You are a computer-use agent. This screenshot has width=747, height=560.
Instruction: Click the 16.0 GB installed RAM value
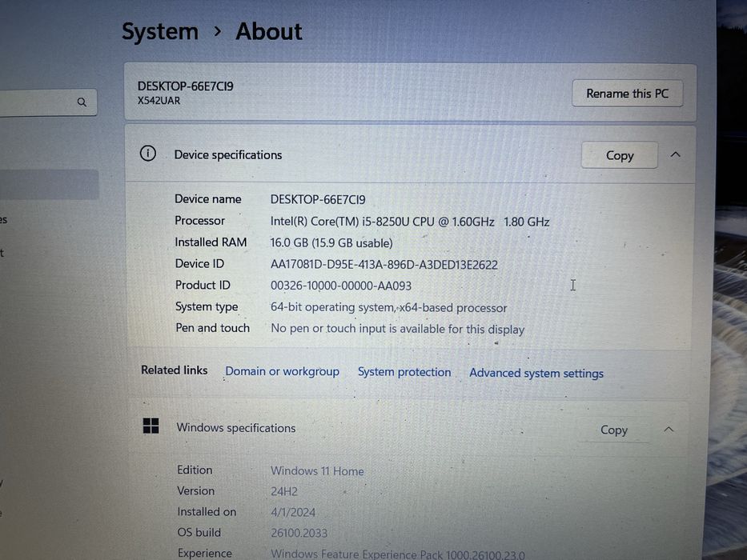[x=331, y=243]
